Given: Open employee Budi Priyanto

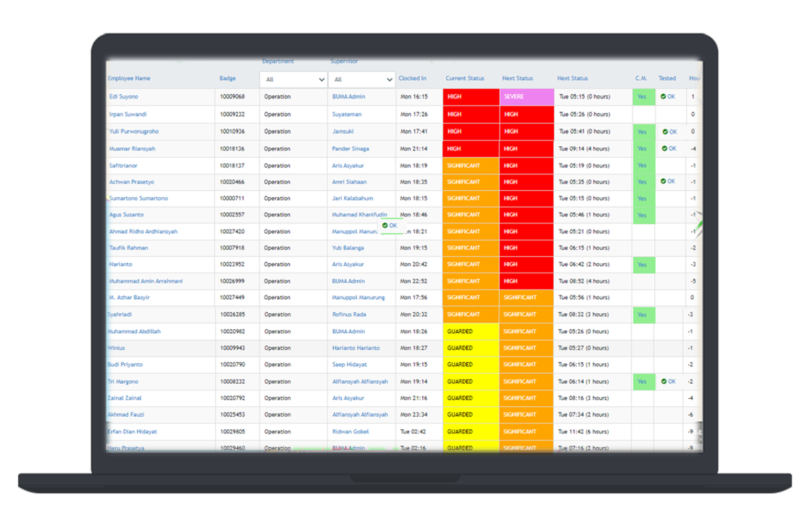Looking at the screenshot, I should (x=125, y=364).
